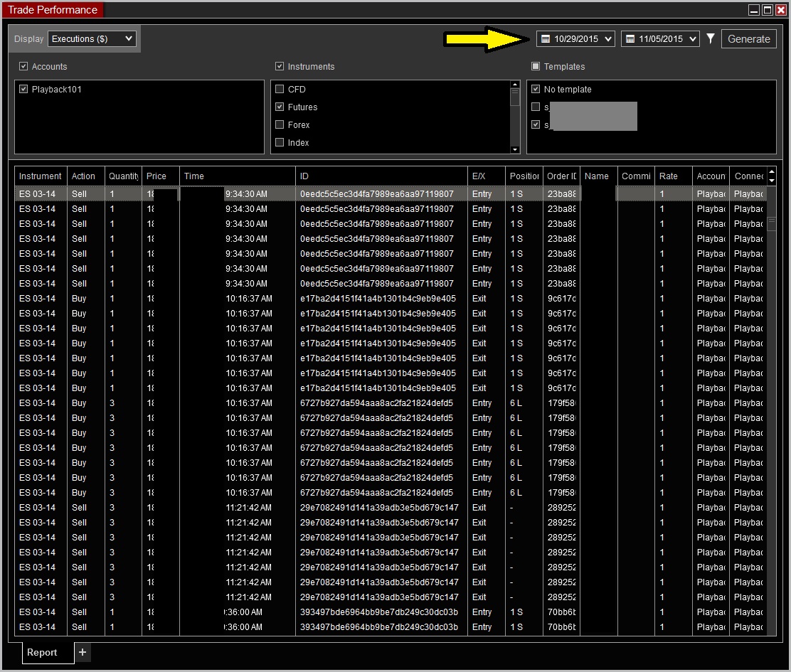The width and height of the screenshot is (791, 672).
Task: Click the filter funnel icon
Action: 711,38
